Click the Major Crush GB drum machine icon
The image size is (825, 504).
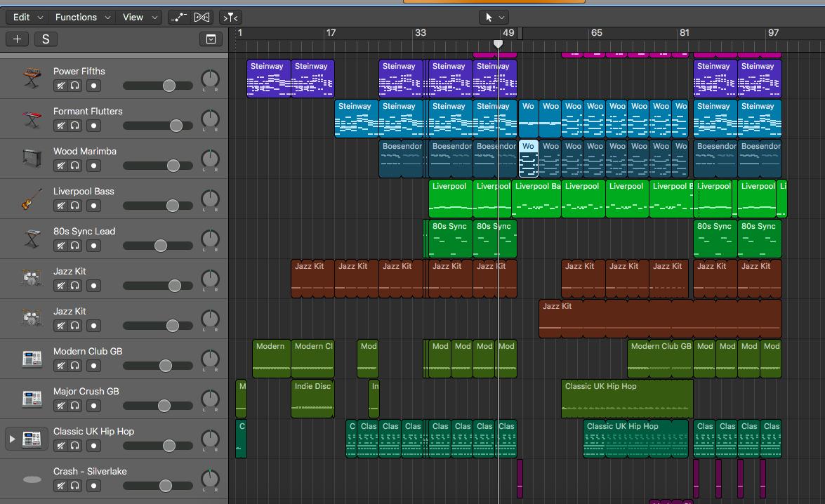coord(32,398)
